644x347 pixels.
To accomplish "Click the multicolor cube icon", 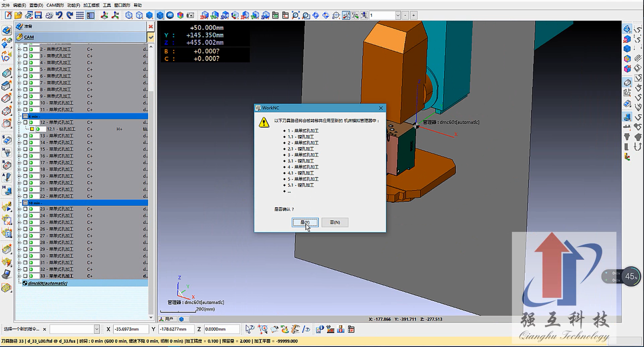I will coord(180,15).
